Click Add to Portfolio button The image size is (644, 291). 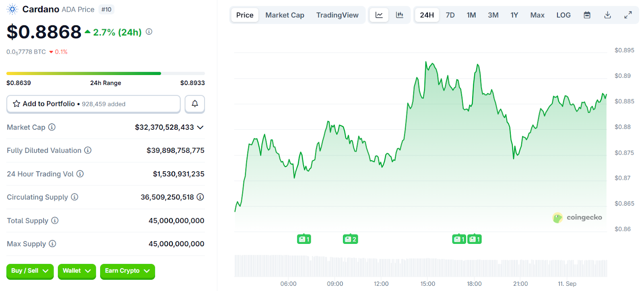tap(93, 104)
